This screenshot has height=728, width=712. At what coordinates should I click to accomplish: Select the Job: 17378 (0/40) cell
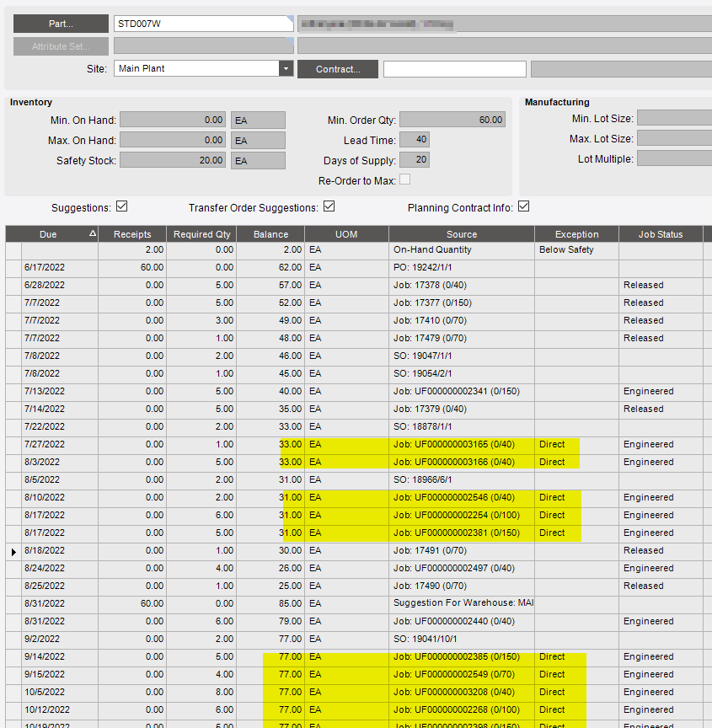coord(462,285)
